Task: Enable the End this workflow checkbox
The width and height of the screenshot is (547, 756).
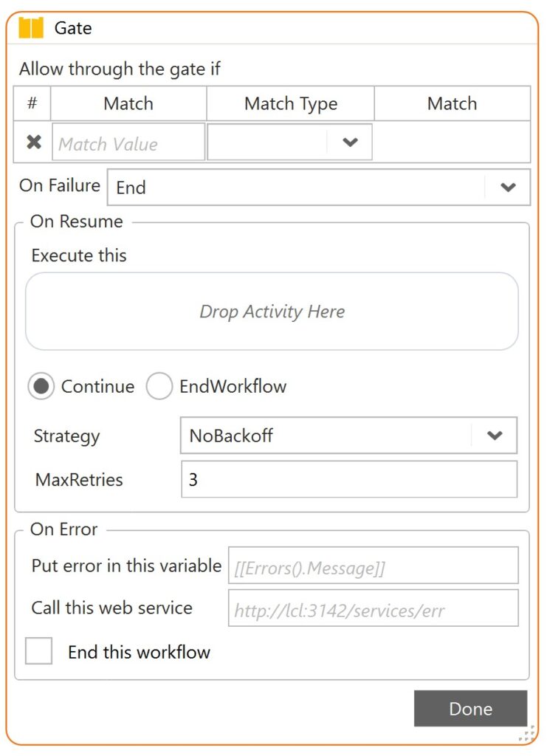Action: (x=38, y=653)
